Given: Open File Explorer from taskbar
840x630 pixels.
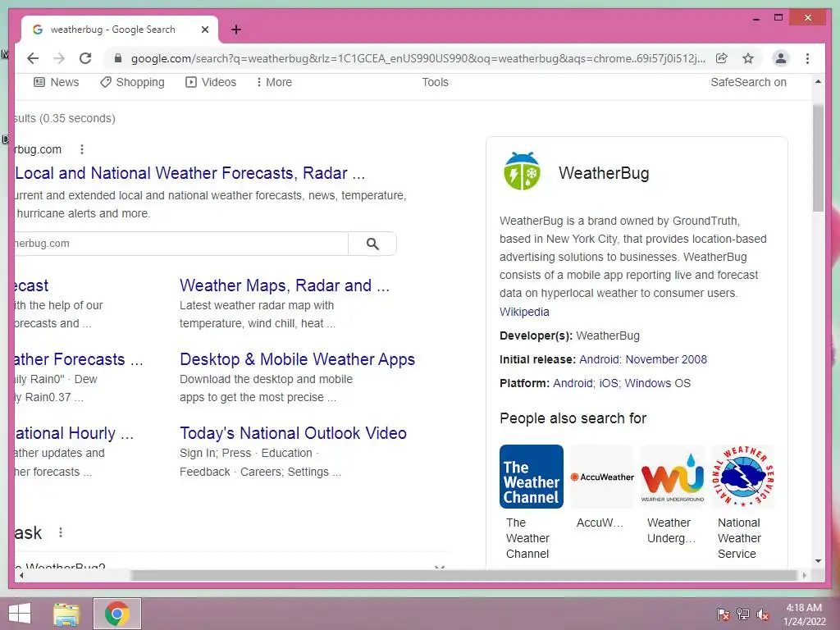Looking at the screenshot, I should [x=66, y=614].
